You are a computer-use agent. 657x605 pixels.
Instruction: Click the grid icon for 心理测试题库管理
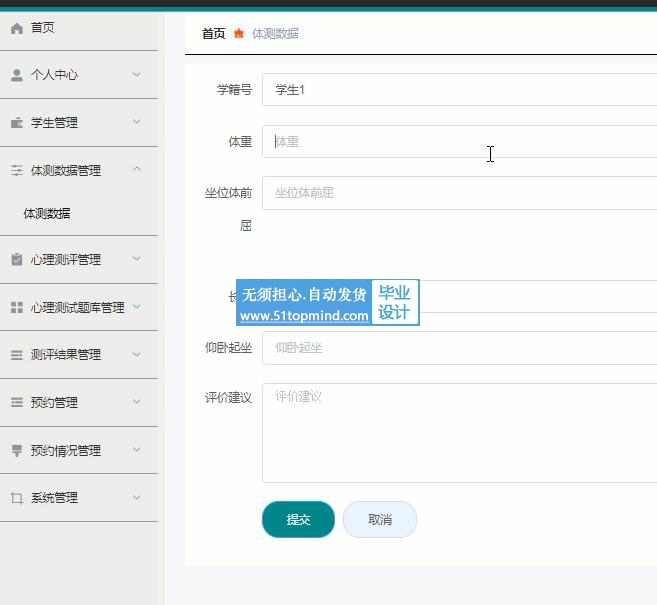(x=16, y=308)
